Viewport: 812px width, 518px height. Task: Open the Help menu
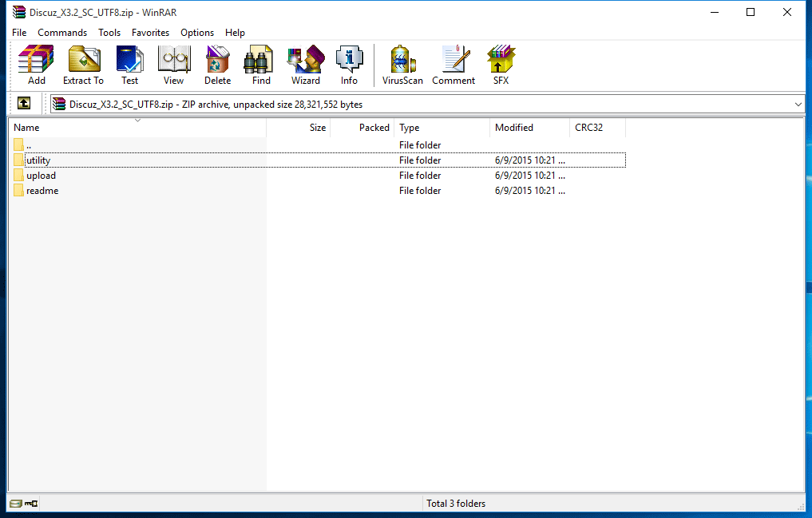pos(235,32)
